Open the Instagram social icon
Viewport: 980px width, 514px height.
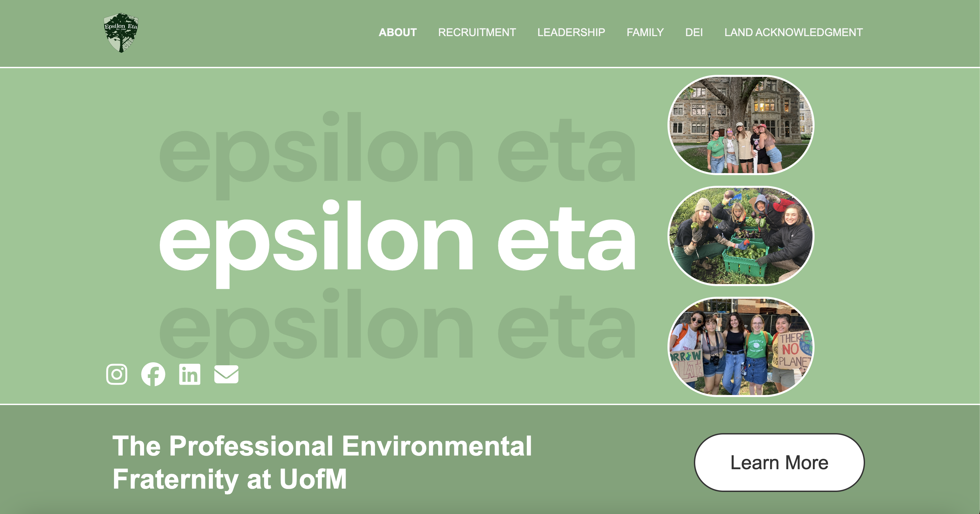click(x=116, y=374)
